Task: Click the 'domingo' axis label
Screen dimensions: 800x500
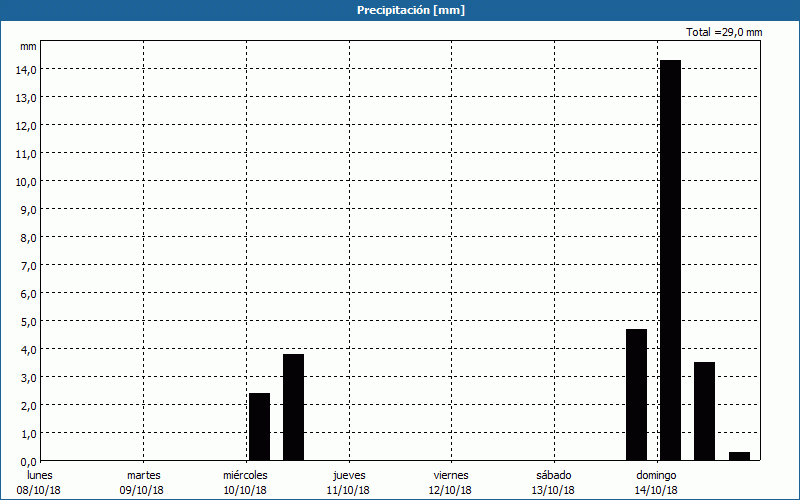Action: coord(656,476)
